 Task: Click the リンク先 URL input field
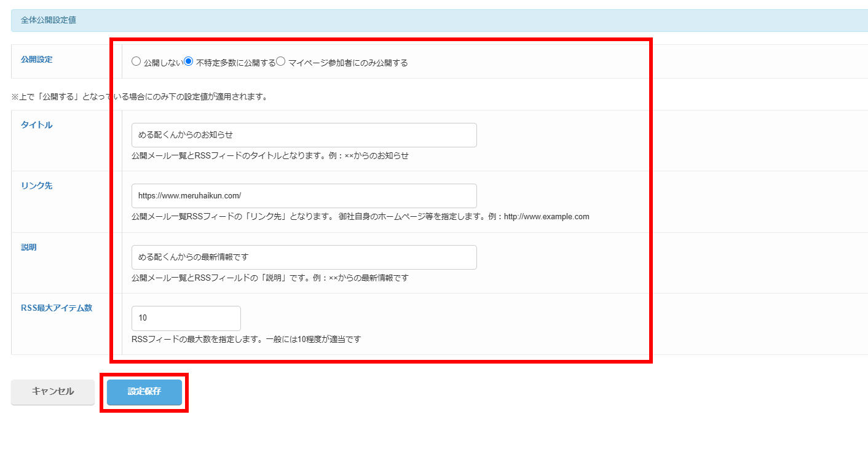pyautogui.click(x=304, y=196)
